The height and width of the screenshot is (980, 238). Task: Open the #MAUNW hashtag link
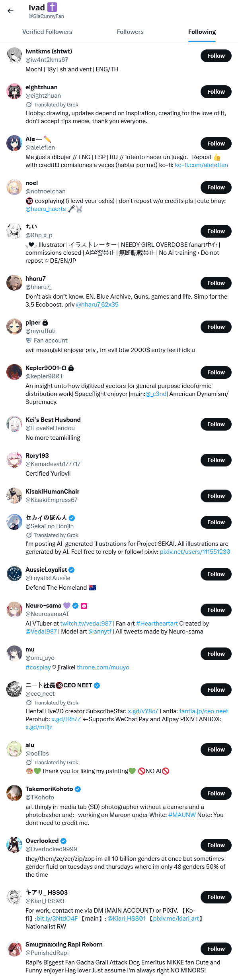click(182, 815)
